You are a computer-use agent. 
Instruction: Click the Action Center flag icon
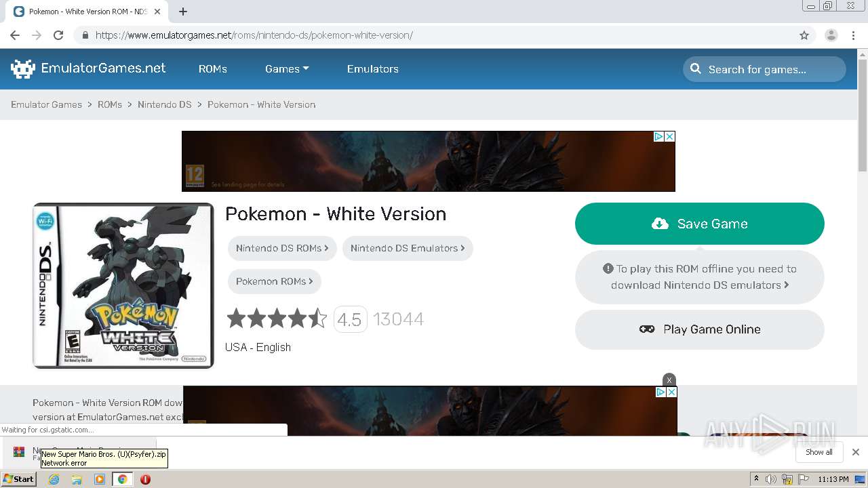pos(802,479)
